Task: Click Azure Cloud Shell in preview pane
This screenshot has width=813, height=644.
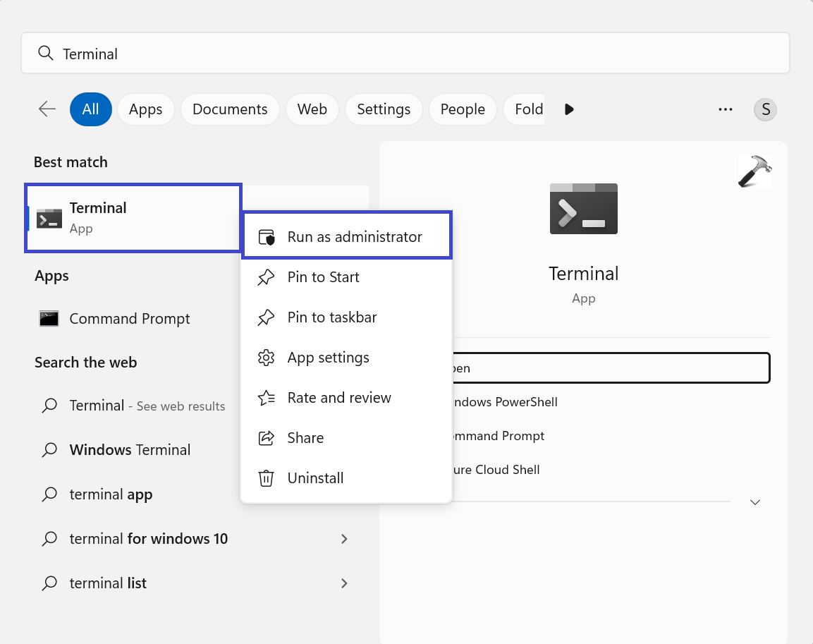Action: click(x=496, y=470)
